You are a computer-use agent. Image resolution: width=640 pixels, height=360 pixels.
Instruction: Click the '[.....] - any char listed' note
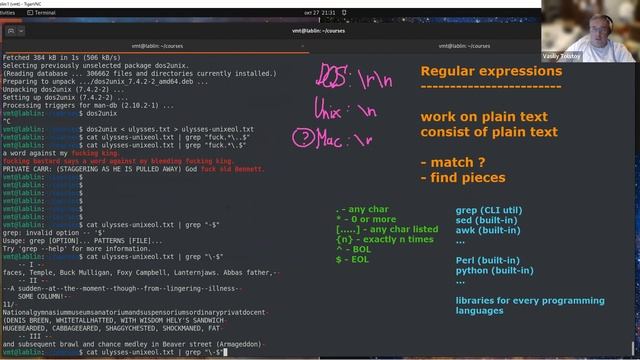387,229
